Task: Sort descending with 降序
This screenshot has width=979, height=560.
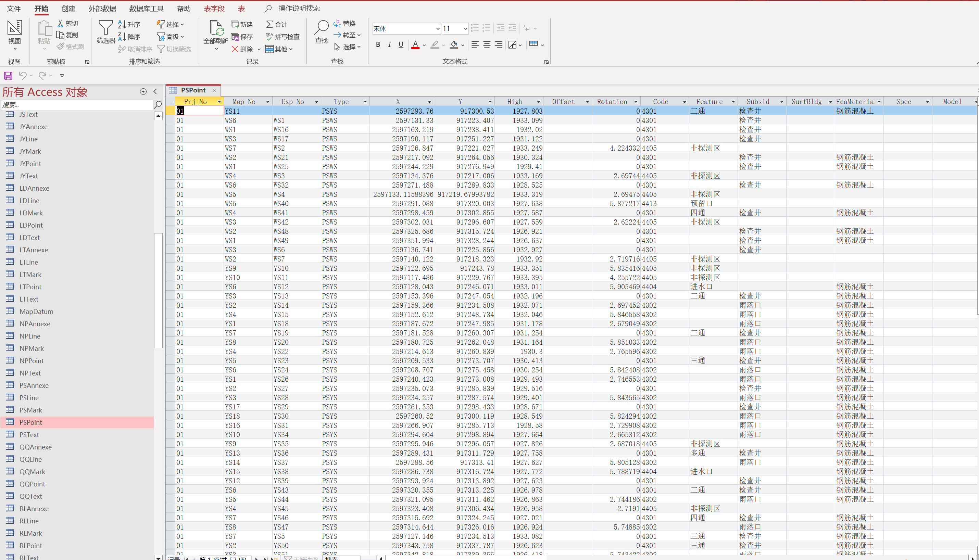Action: click(129, 37)
